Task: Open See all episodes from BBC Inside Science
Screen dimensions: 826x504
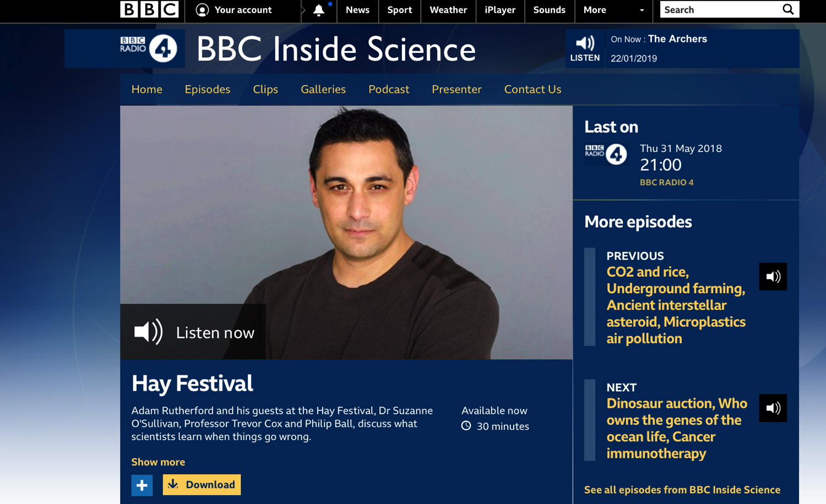Action: pyautogui.click(x=682, y=490)
